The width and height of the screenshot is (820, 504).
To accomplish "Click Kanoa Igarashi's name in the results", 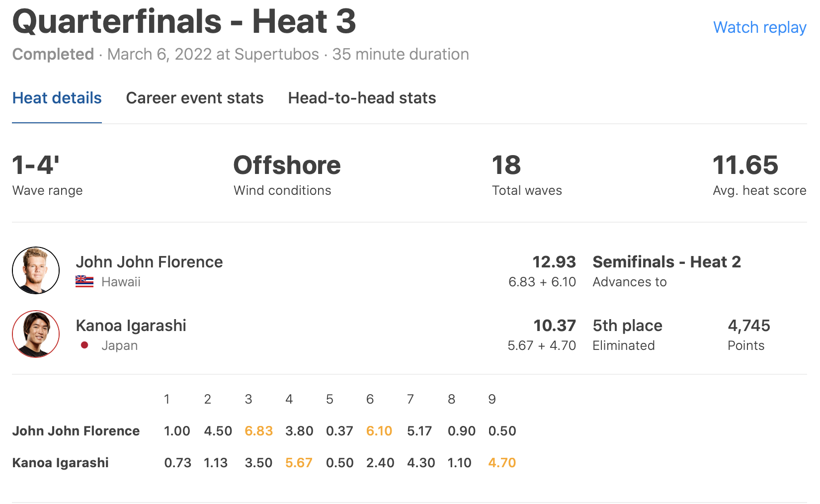I will (131, 326).
